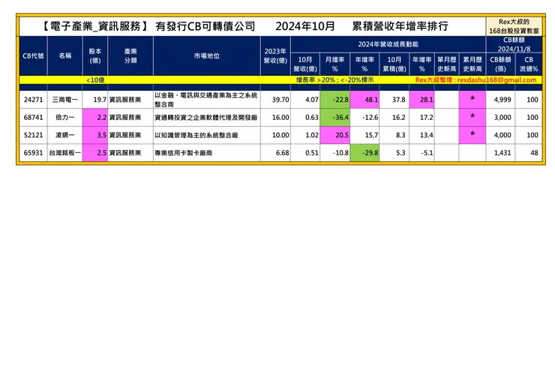
Task: Click the pink cell 28.1
Action: click(x=421, y=100)
